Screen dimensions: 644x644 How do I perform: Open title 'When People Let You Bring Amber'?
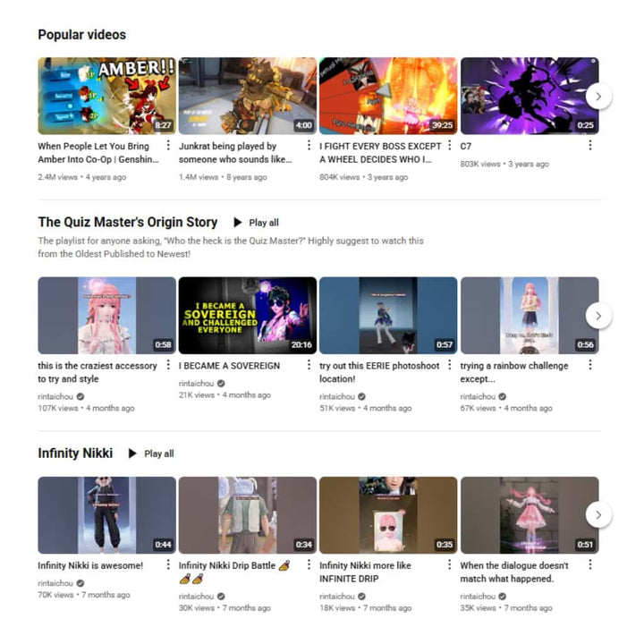(98, 153)
